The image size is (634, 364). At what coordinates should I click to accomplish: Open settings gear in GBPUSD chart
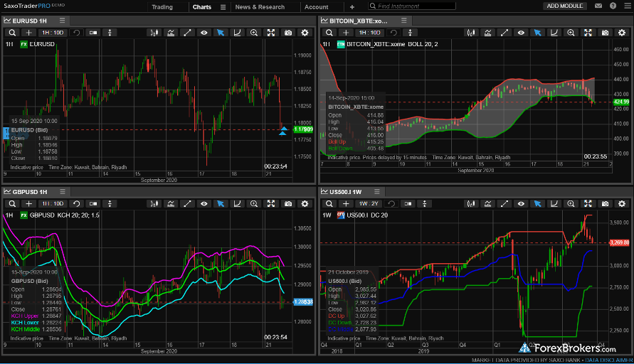305,203
